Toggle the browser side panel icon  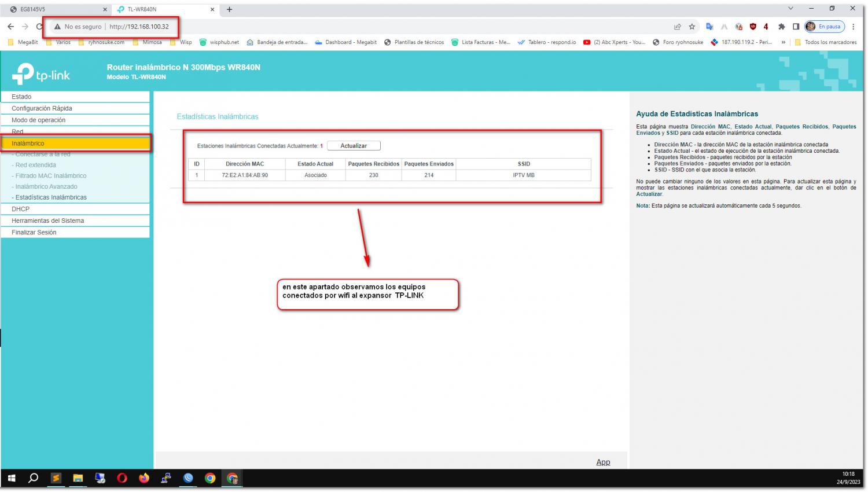(x=796, y=27)
